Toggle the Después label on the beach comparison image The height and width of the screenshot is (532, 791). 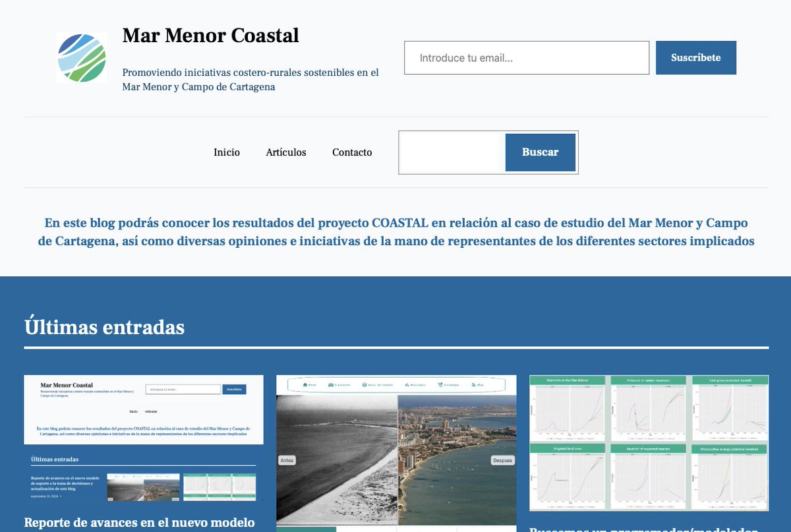pyautogui.click(x=502, y=460)
